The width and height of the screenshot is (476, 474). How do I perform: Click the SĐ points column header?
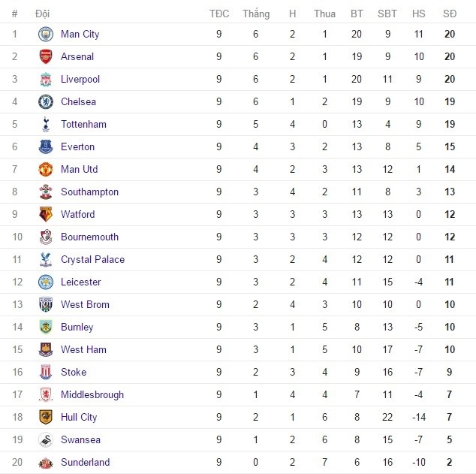point(449,14)
